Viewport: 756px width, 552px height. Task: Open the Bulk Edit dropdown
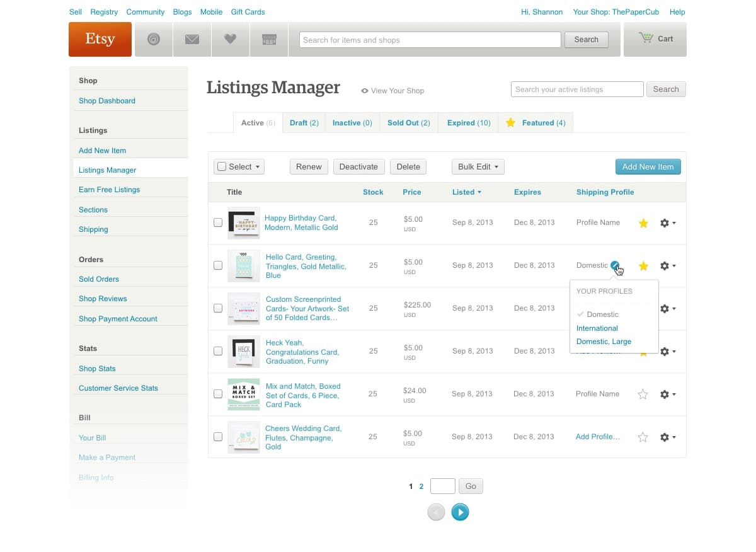coord(478,166)
